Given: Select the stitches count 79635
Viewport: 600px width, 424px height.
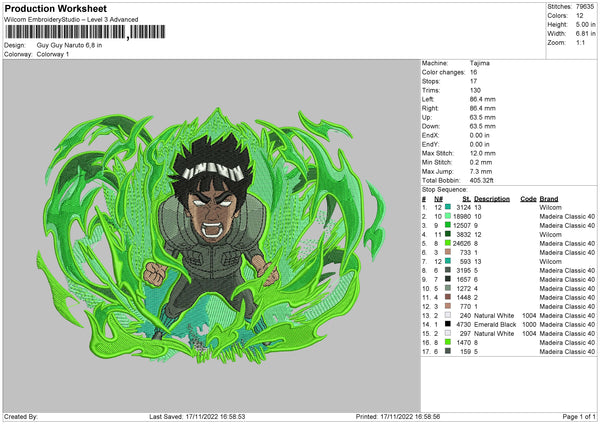Looking at the screenshot, I should click(x=585, y=7).
